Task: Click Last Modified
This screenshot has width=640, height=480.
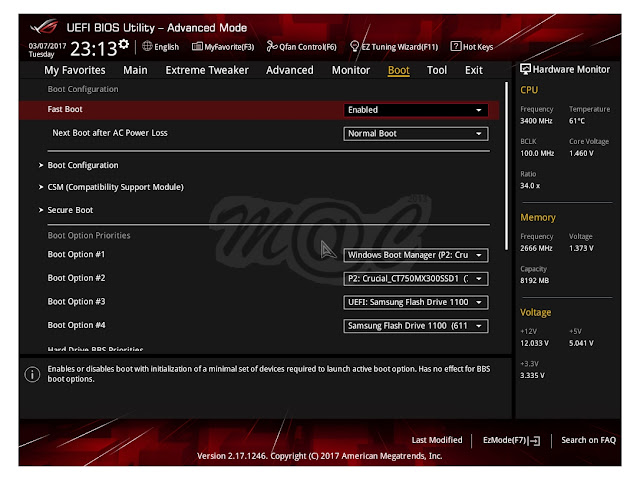Action: [437, 440]
